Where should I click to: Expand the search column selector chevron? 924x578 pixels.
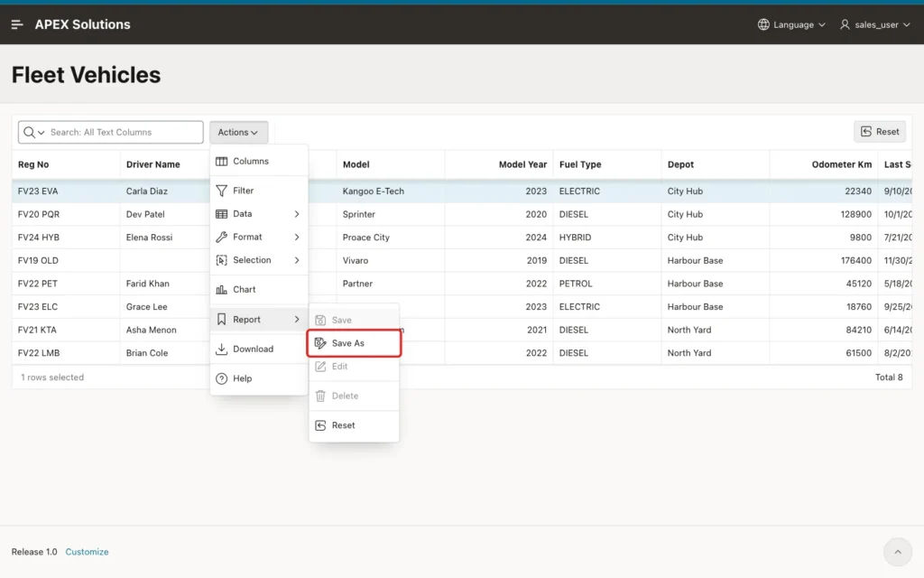click(42, 133)
